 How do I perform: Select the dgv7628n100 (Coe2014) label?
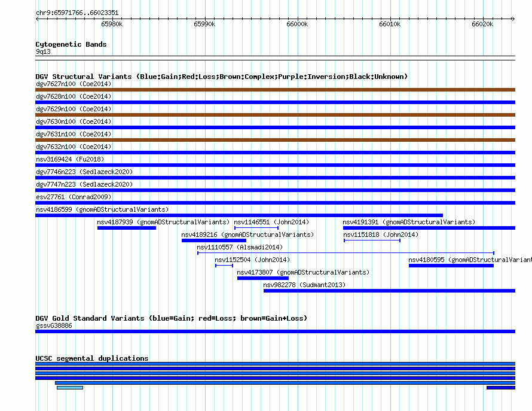[74, 96]
